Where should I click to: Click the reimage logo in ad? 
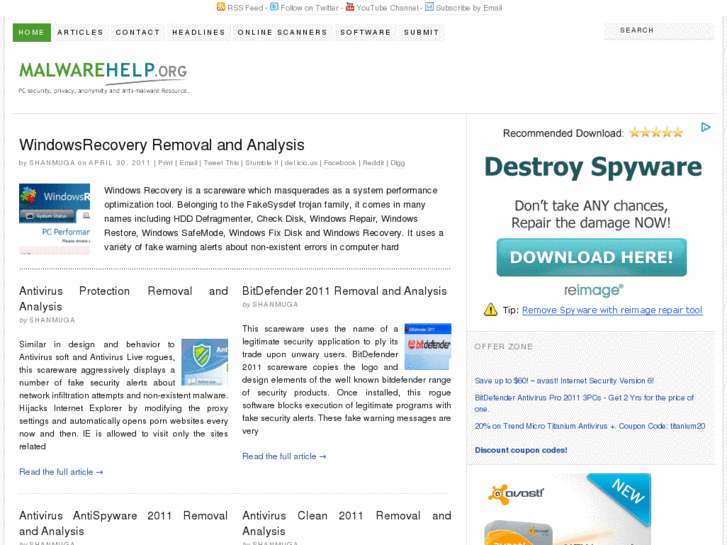click(593, 291)
